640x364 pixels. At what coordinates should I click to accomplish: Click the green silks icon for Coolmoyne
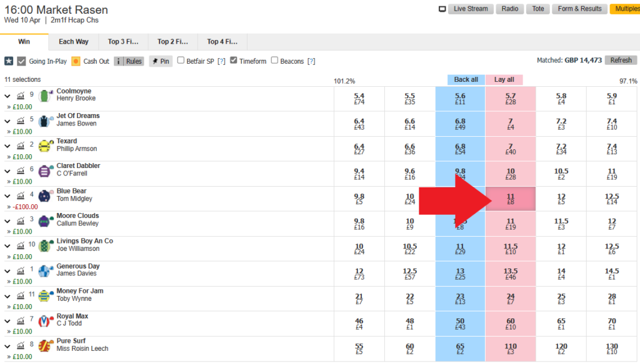click(45, 96)
